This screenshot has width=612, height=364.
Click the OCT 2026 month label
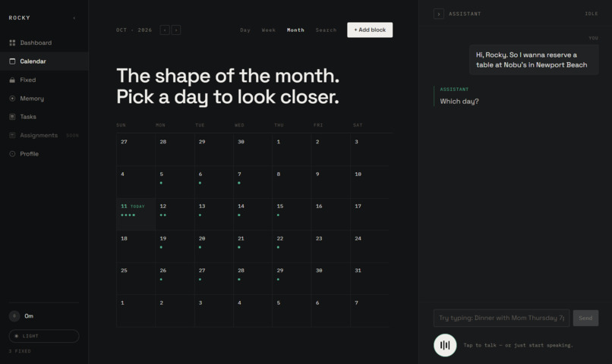coord(134,30)
